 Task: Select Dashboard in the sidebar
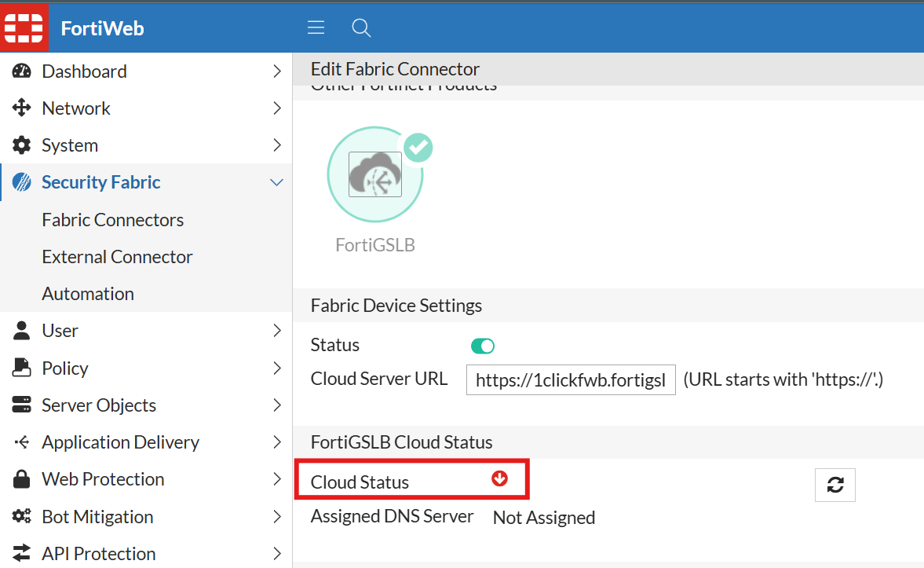(84, 71)
